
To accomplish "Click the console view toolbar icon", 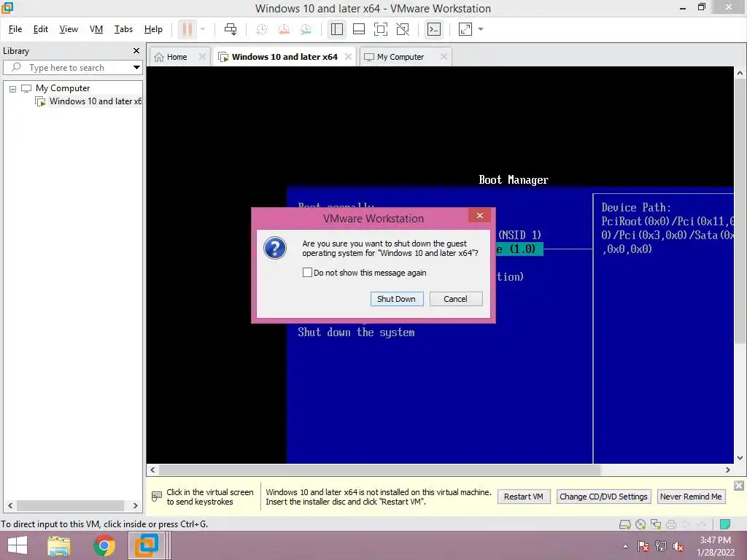I will 434,29.
